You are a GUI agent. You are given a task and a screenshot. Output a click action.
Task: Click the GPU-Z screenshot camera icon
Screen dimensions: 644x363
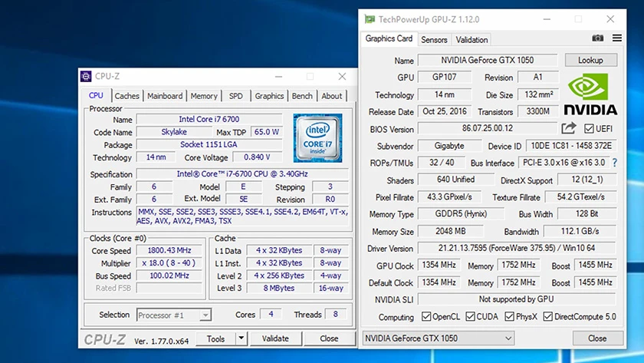[x=598, y=39]
